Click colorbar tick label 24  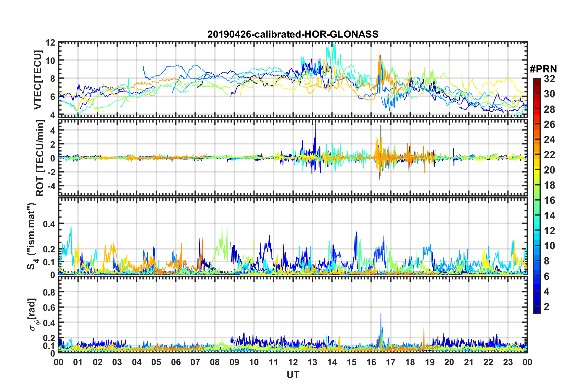549,140
